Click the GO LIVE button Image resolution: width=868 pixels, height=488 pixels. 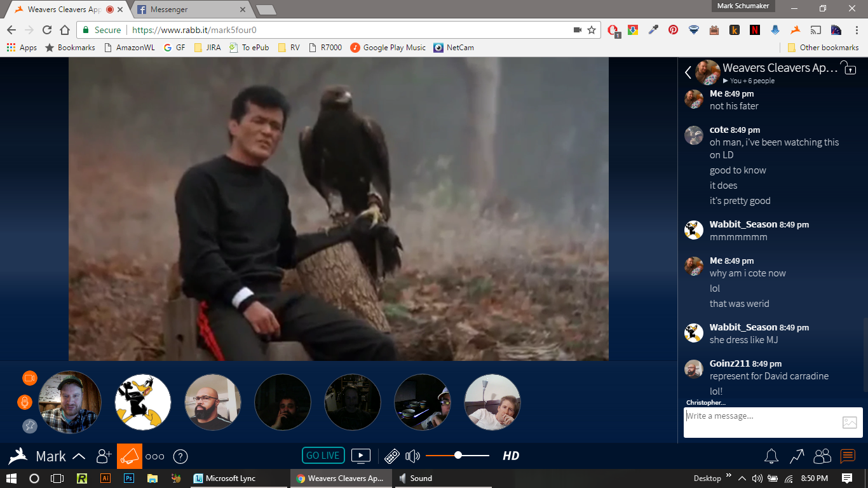click(x=323, y=456)
